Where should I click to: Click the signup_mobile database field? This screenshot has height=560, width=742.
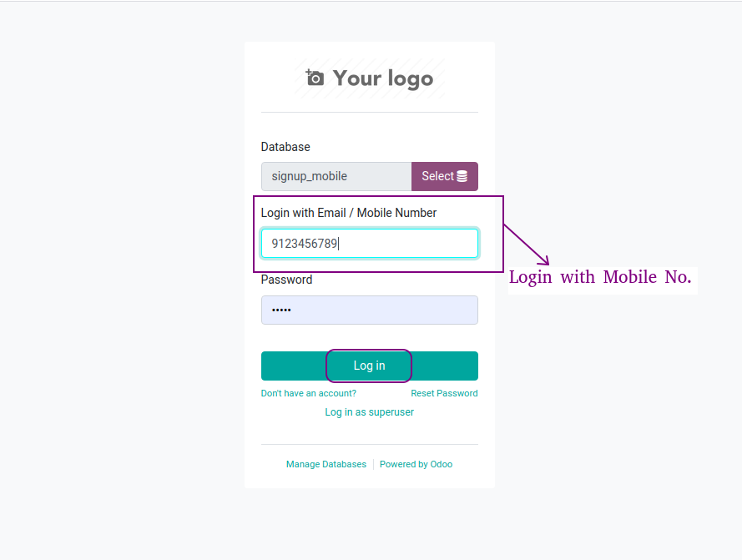click(336, 177)
